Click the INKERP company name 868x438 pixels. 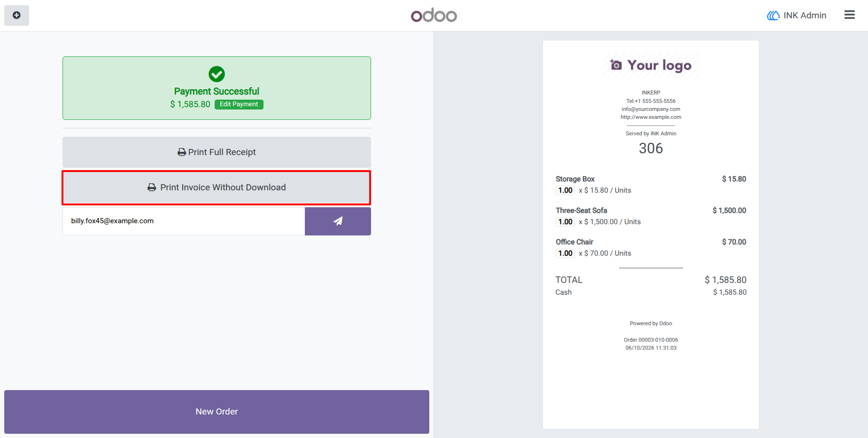tap(651, 93)
